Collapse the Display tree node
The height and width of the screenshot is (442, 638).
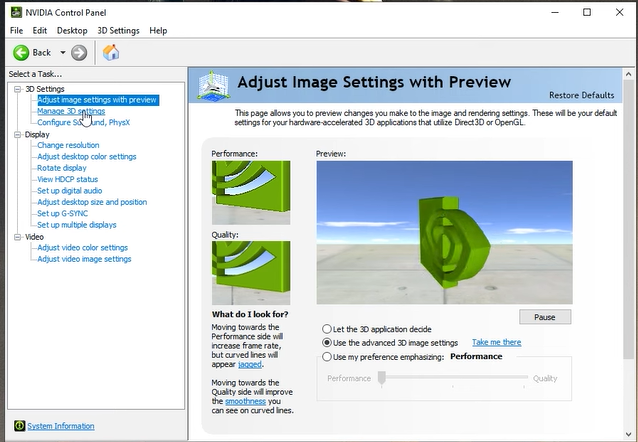coord(17,134)
